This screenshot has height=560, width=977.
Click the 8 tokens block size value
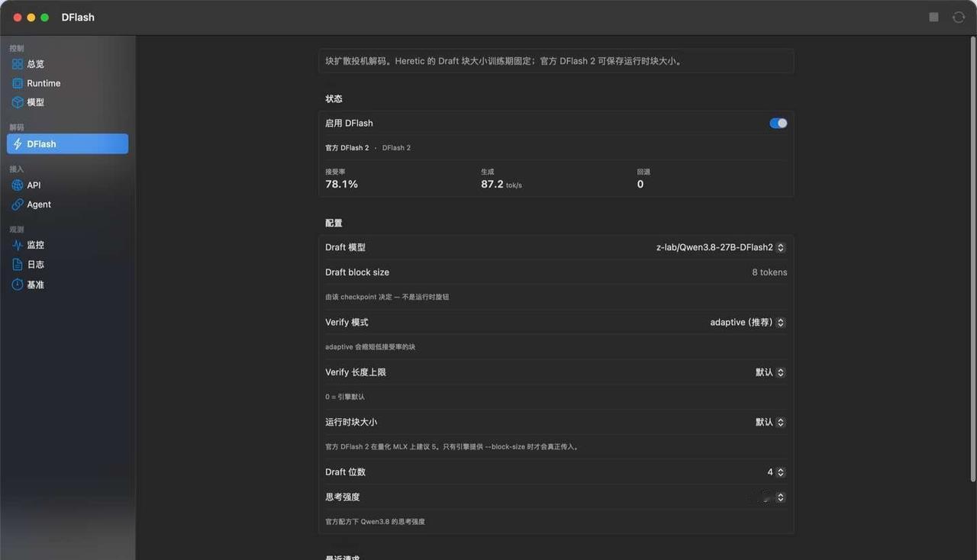[769, 272]
